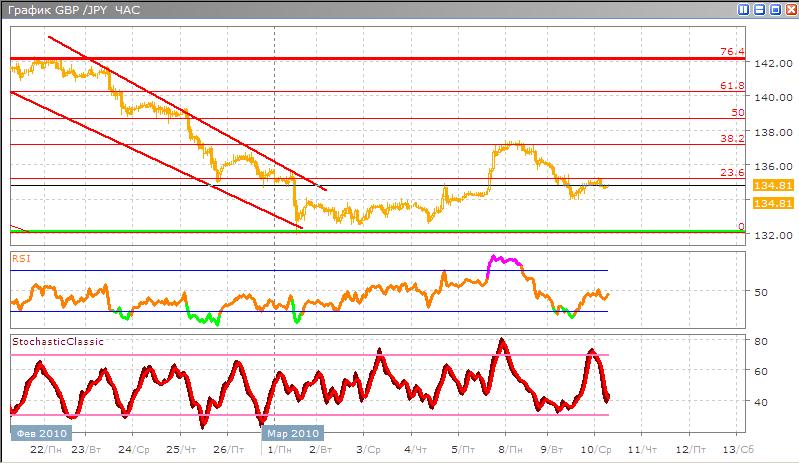This screenshot has width=799, height=463.
Task: Select the 0 Fibonacci level label
Action: click(x=740, y=227)
